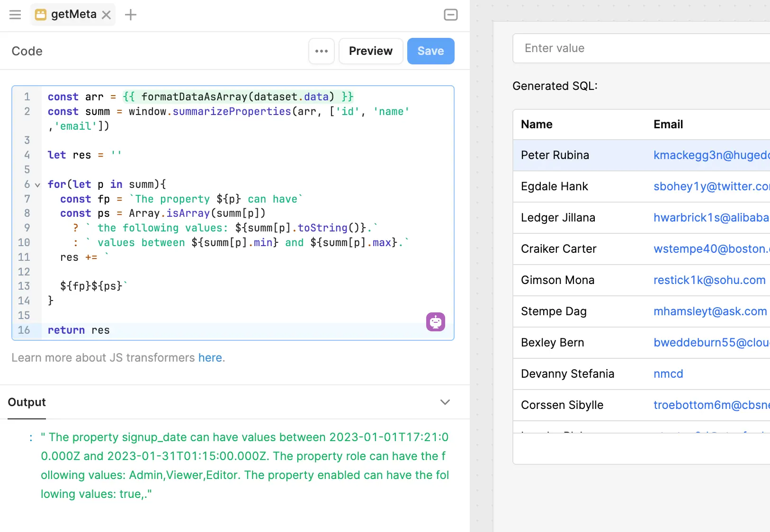This screenshot has height=532, width=770.
Task: Open the three-dot more options menu
Action: [x=322, y=51]
